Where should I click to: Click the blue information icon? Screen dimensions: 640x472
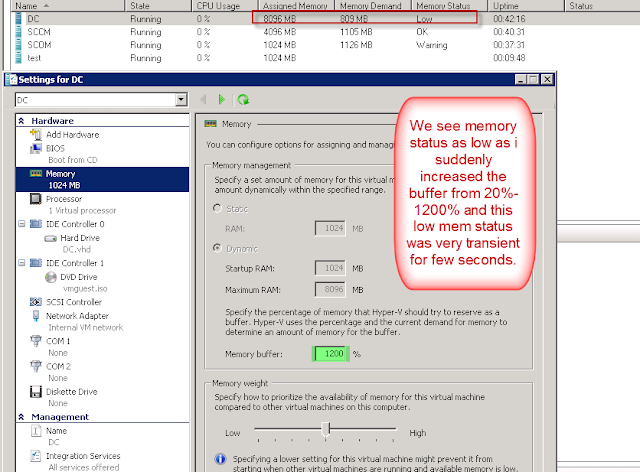pyautogui.click(x=220, y=459)
